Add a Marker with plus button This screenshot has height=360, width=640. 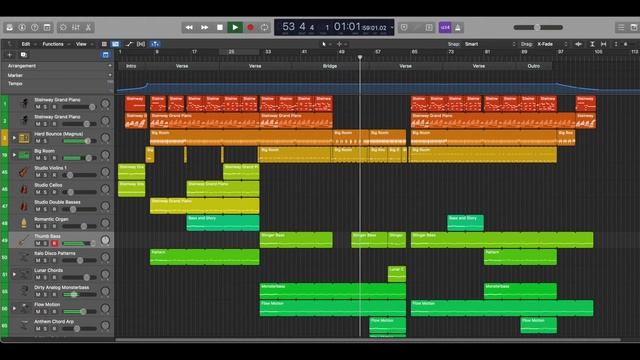point(109,75)
